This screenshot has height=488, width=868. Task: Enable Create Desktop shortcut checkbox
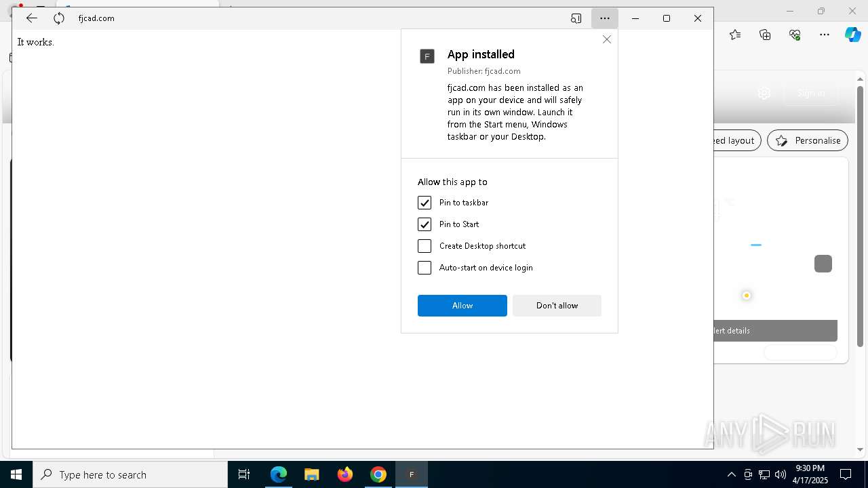425,246
